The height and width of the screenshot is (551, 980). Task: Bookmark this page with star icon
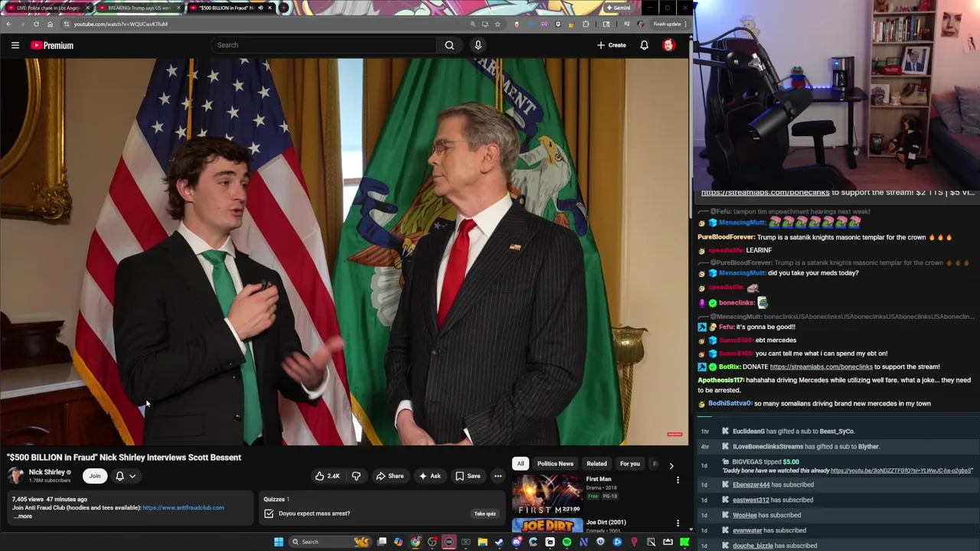(498, 24)
